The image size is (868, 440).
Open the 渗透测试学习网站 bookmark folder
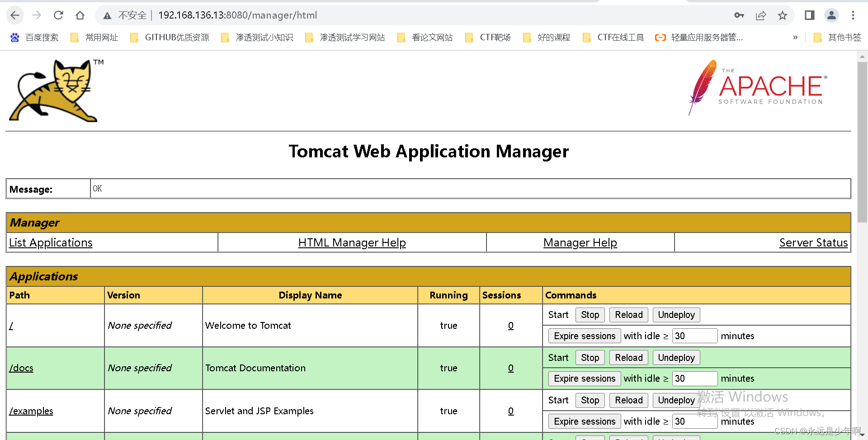[345, 38]
